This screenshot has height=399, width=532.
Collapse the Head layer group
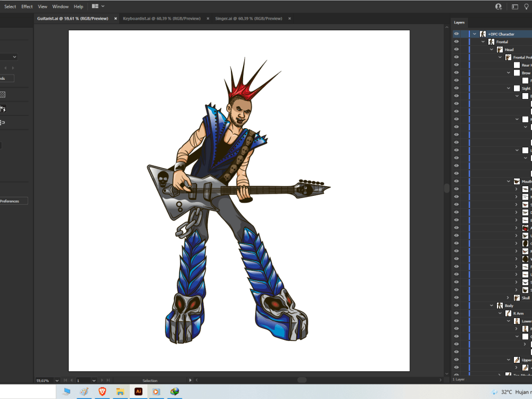coord(491,49)
